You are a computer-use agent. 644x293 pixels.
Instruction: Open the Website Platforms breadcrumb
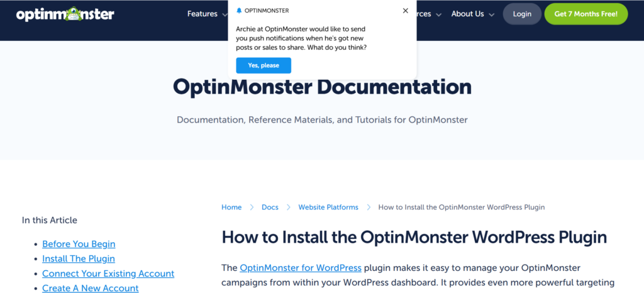(328, 207)
